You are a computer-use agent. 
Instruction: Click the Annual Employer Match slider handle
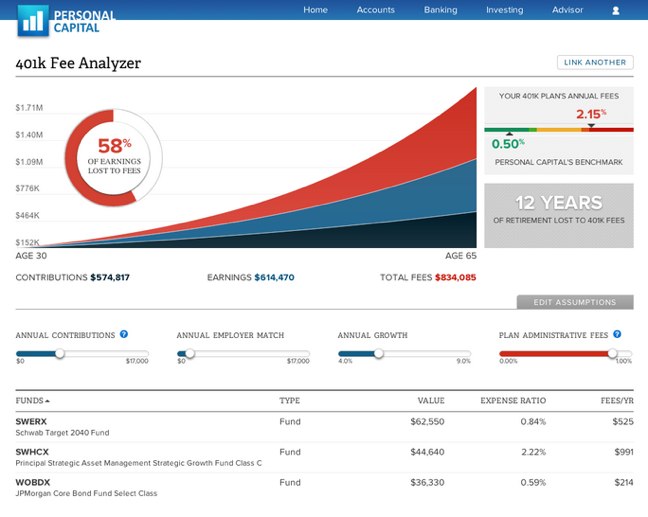(190, 353)
